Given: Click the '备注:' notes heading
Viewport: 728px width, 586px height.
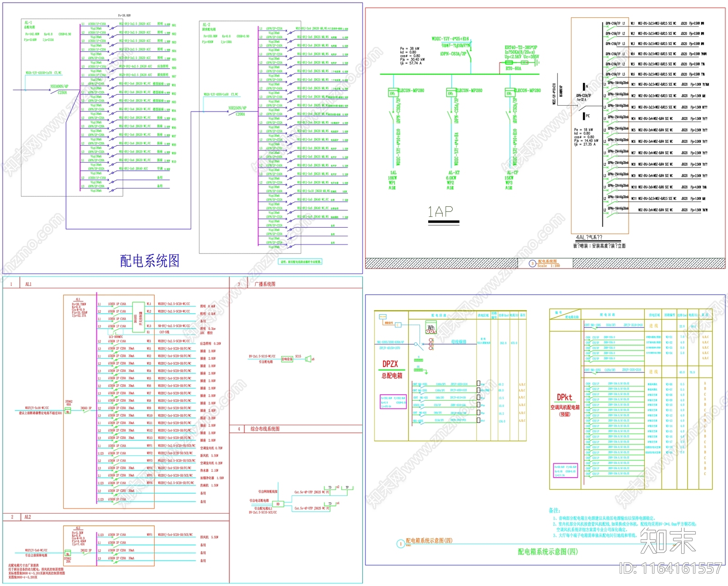Looking at the screenshot, I should point(554,510).
